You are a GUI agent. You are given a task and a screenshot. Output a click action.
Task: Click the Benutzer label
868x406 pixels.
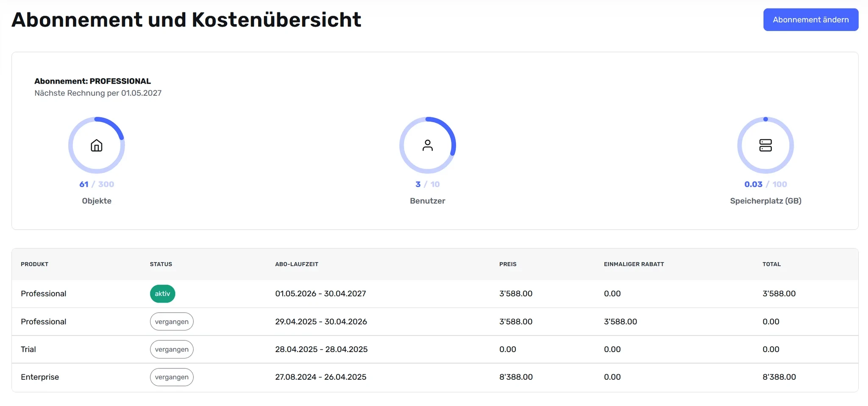(x=428, y=201)
